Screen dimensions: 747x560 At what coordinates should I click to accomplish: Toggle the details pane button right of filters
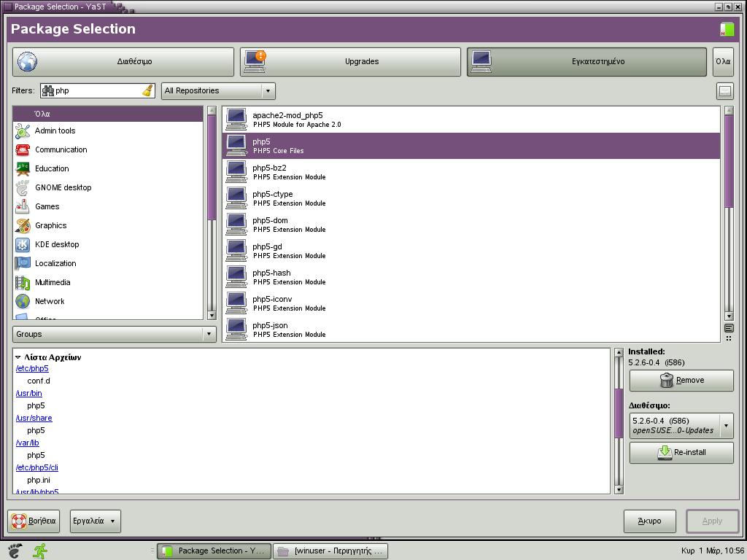(724, 91)
